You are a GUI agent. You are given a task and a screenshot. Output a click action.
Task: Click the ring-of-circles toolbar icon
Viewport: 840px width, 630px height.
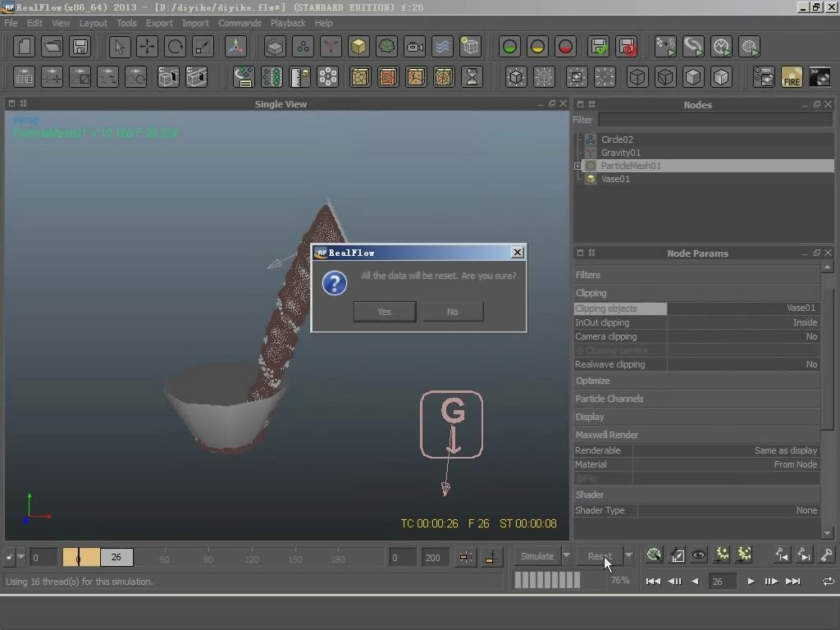click(x=328, y=77)
